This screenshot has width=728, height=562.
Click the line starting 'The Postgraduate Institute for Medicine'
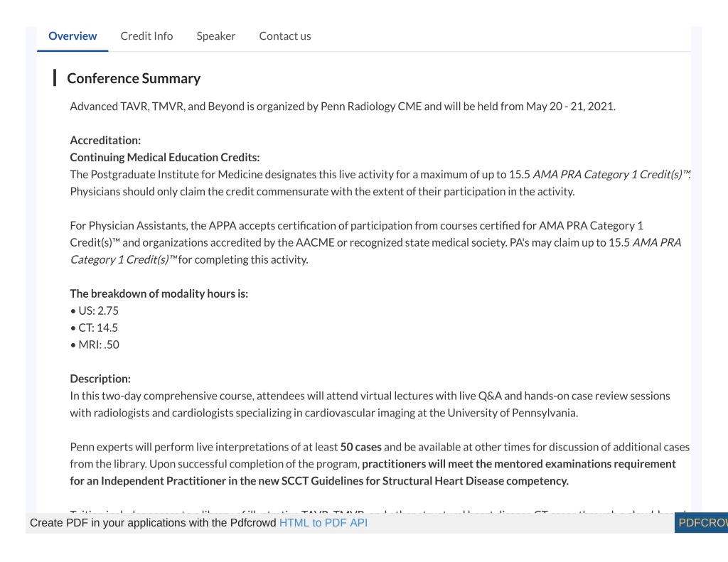(x=380, y=175)
